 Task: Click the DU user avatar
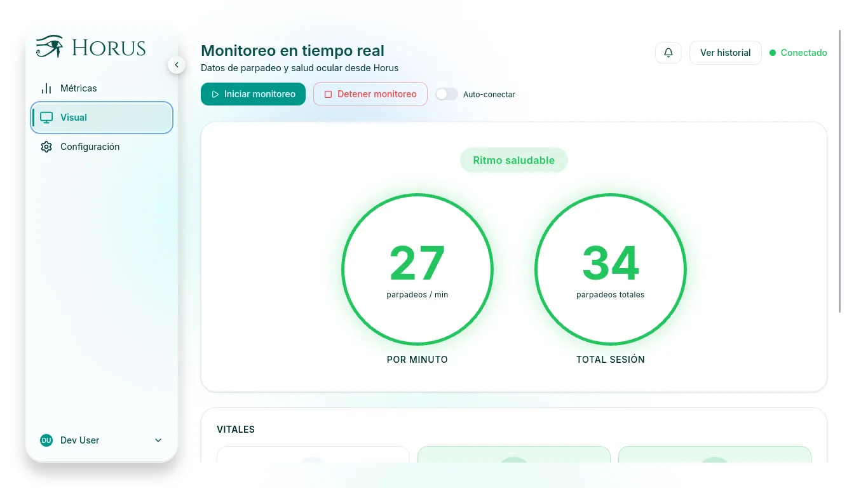[46, 440]
